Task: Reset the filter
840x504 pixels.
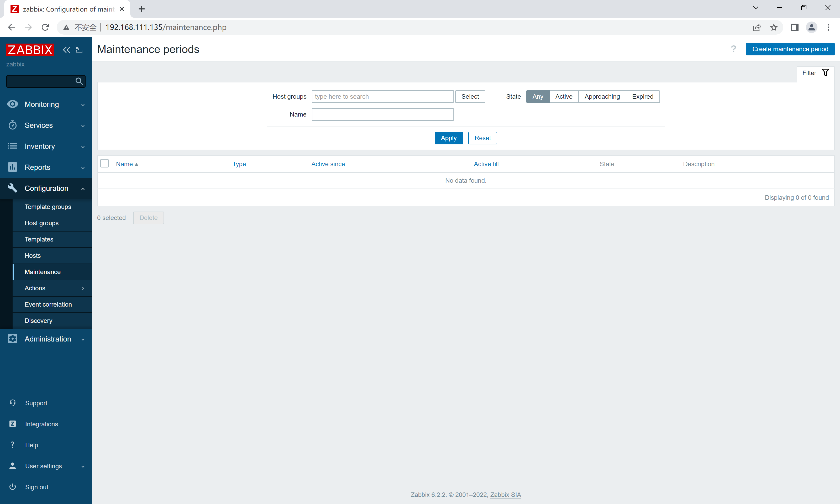Action: click(482, 138)
